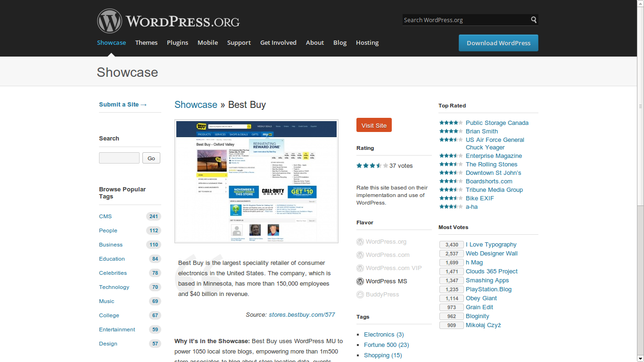The width and height of the screenshot is (644, 362).
Task: Browse the Design tag
Action: click(108, 344)
